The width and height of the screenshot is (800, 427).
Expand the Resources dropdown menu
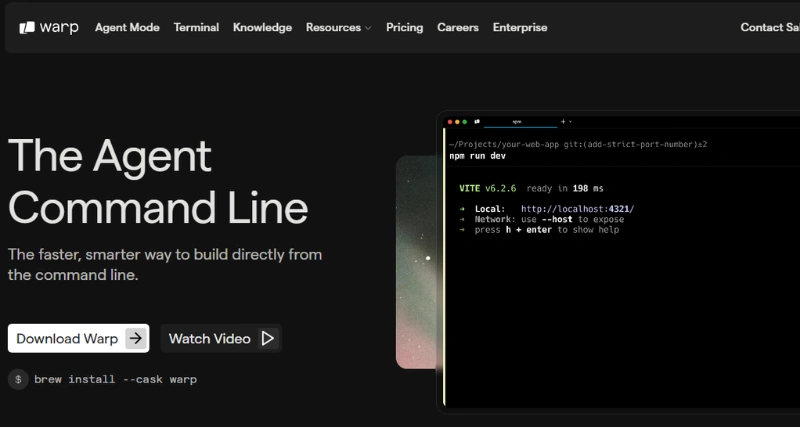click(x=338, y=27)
